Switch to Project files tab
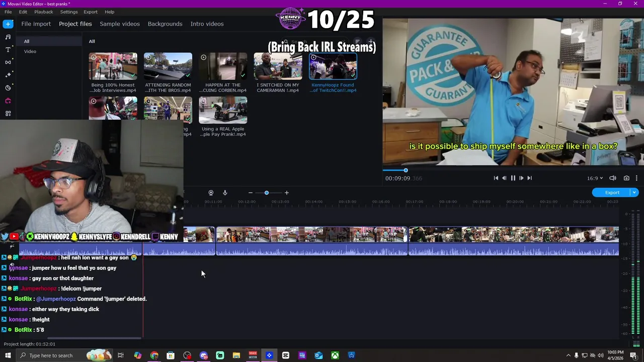This screenshot has height=362, width=644. pyautogui.click(x=75, y=24)
